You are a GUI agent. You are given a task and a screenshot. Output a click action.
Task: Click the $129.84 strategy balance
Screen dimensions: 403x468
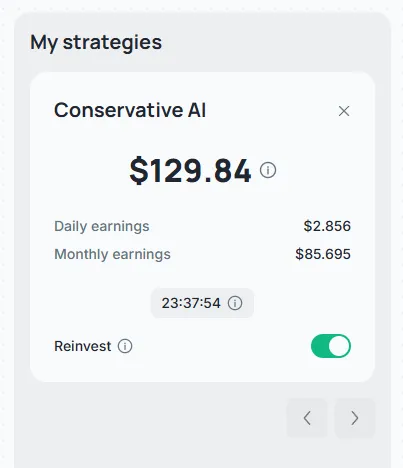(x=190, y=171)
